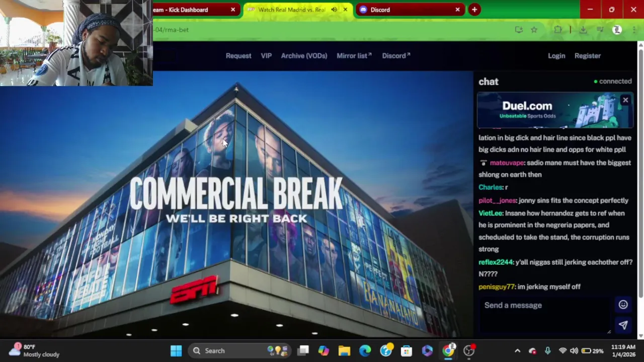Viewport: 644px width, 362px height.
Task: Close the Duel.com ad banner
Action: [625, 100]
